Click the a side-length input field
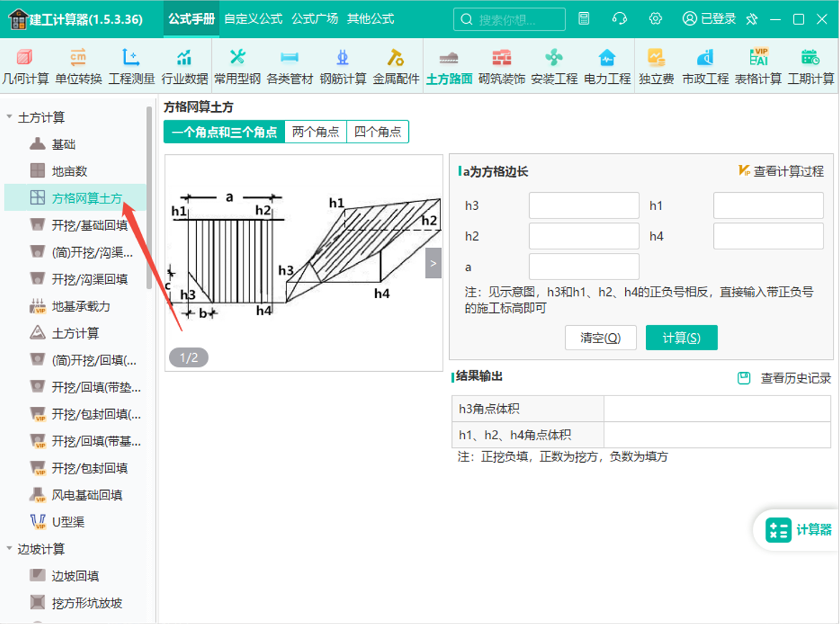This screenshot has height=624, width=840. pos(584,267)
